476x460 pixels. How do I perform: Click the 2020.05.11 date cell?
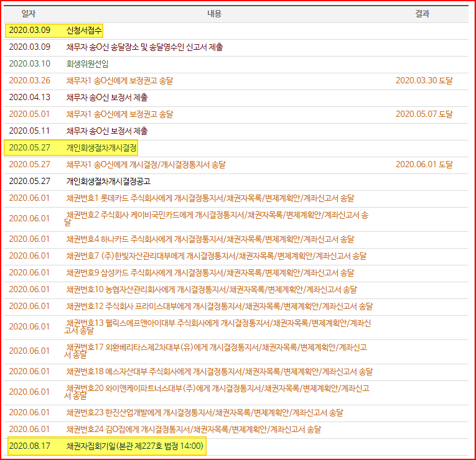[x=29, y=131]
